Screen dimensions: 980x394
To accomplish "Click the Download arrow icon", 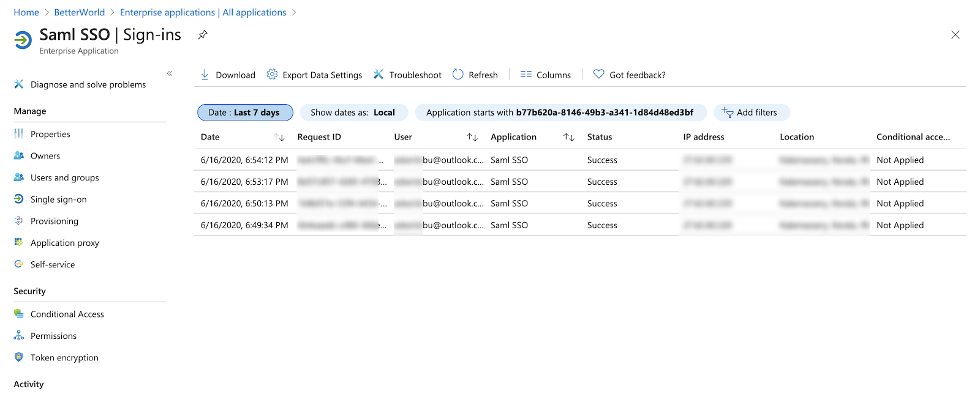I will [205, 75].
